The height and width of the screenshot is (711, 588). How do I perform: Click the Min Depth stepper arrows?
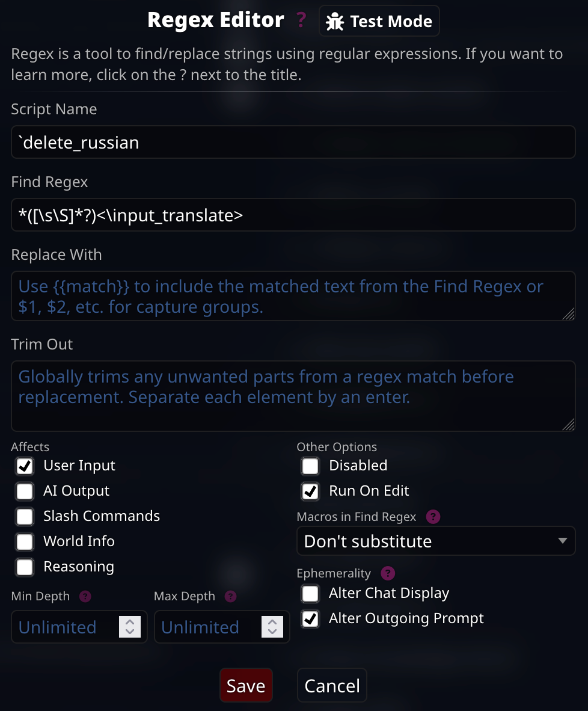tap(130, 627)
